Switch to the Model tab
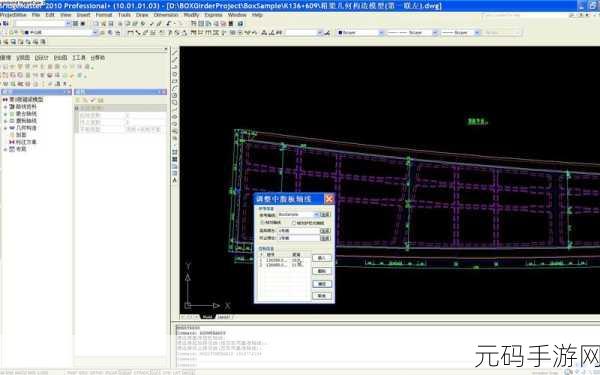 click(x=207, y=317)
